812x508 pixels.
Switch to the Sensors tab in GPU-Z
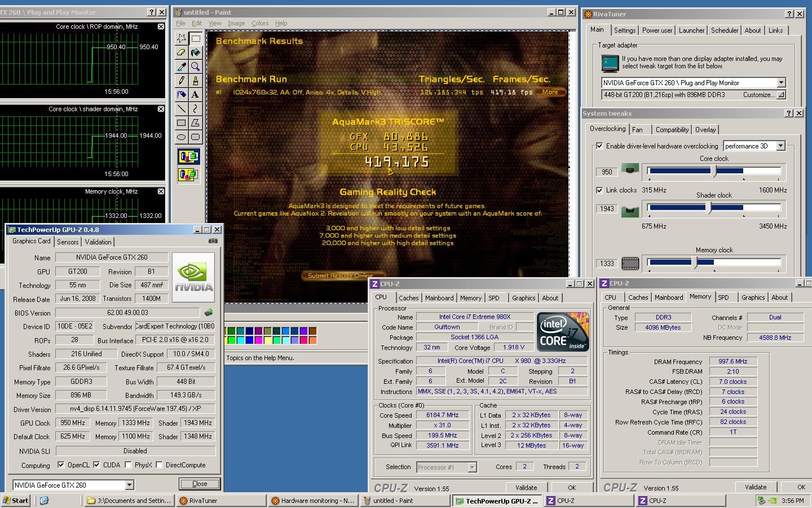click(68, 242)
